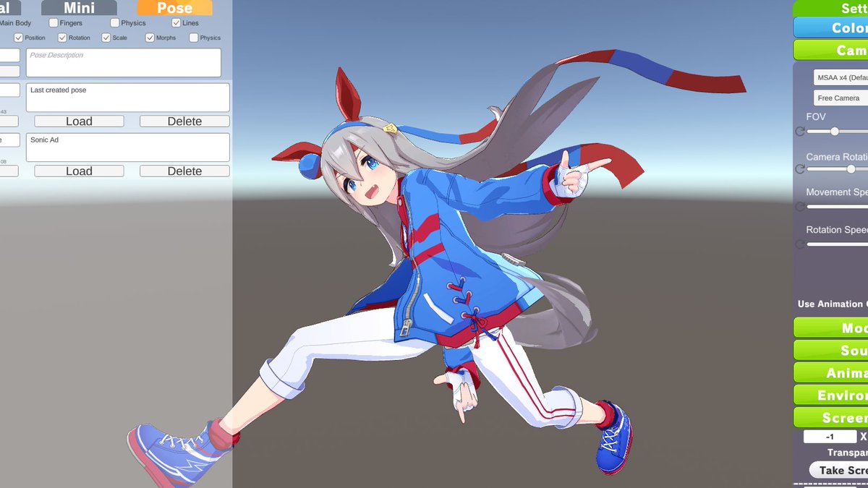Open the Model section button
Image resolution: width=868 pixels, height=488 pixels.
[831, 328]
